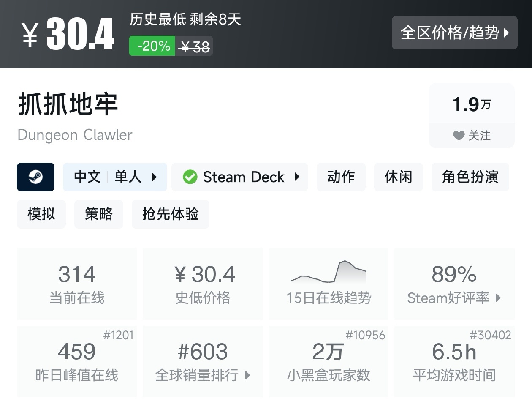532x404 pixels.
Task: Click the 策略 tag
Action: click(x=98, y=214)
